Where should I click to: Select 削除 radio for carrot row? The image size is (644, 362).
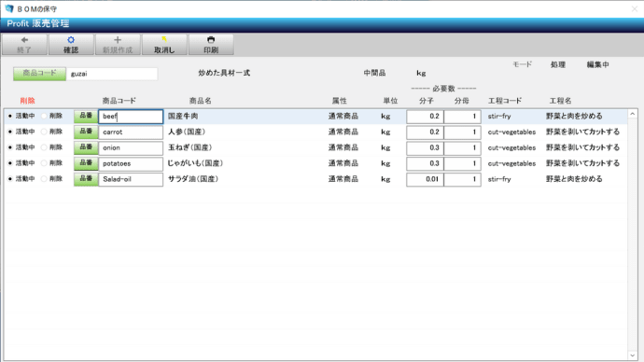coord(44,132)
